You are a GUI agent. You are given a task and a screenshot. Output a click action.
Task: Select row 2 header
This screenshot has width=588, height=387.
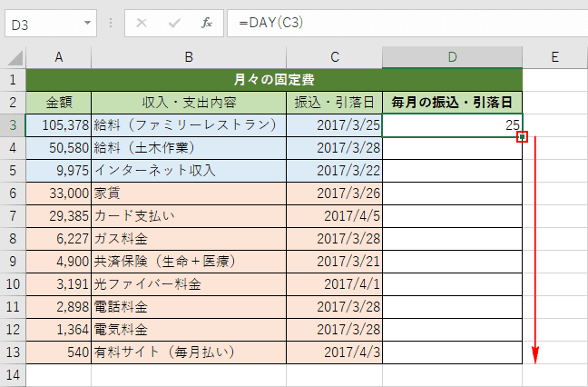coord(13,103)
